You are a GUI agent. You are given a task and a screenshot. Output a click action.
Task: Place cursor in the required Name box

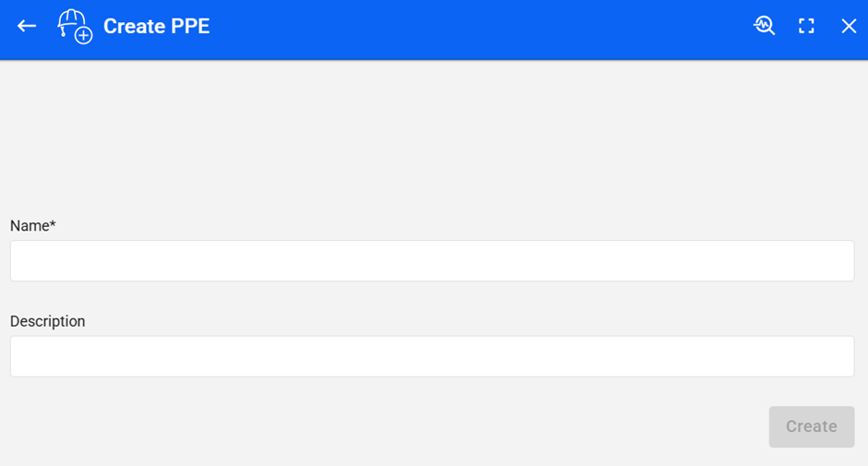click(431, 261)
